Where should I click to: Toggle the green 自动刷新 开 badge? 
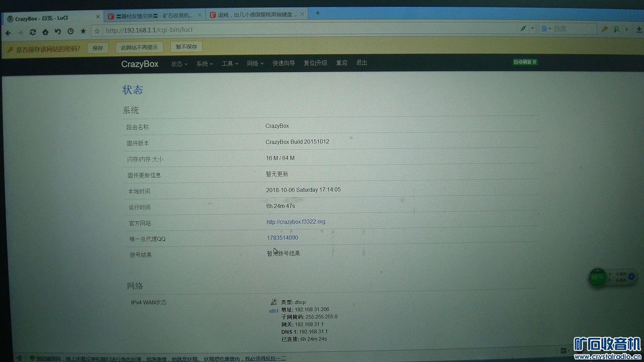coord(525,62)
